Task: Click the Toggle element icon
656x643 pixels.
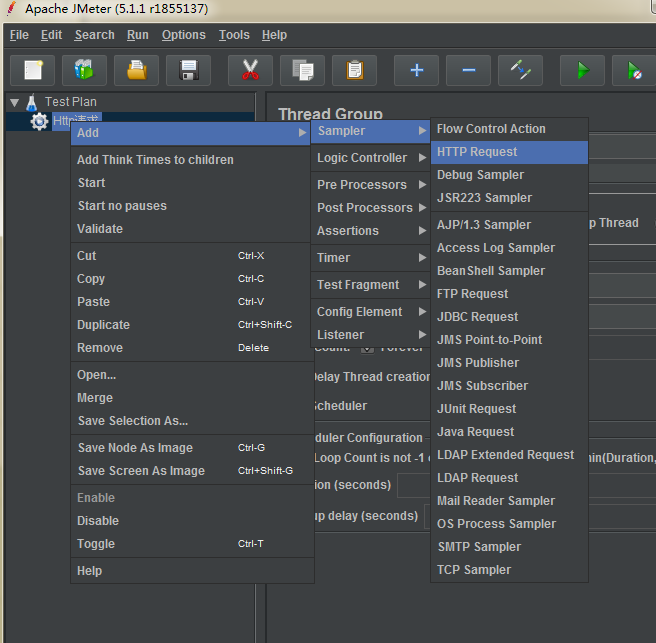Action: click(x=520, y=70)
